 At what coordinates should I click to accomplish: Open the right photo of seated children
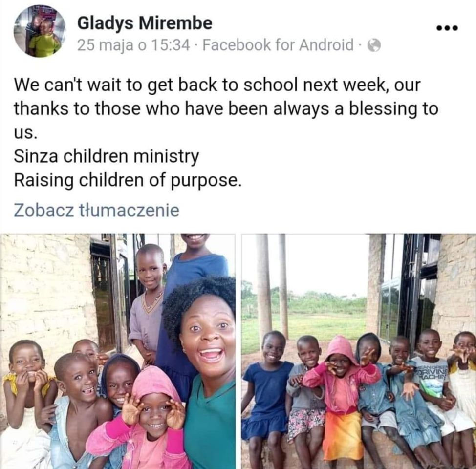click(x=358, y=351)
